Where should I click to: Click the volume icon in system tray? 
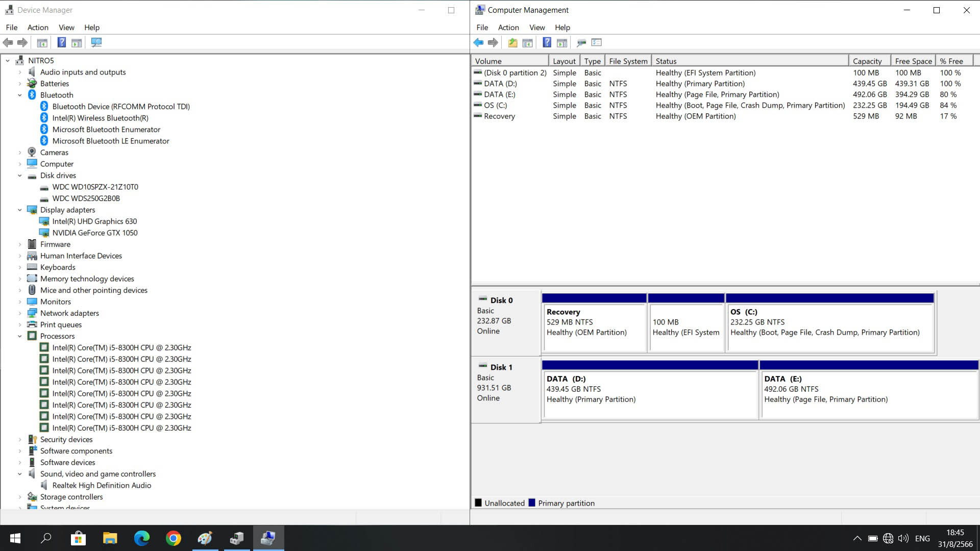click(903, 538)
